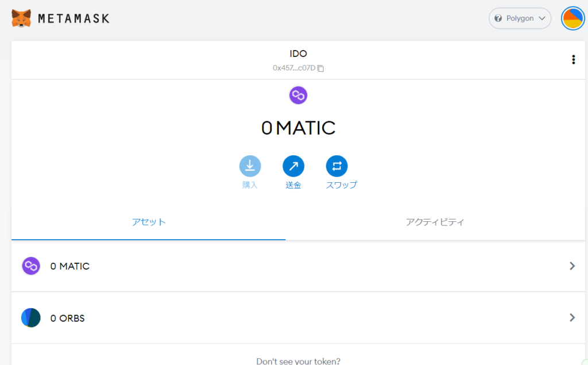Click the METAMASK wordmark text

point(73,18)
